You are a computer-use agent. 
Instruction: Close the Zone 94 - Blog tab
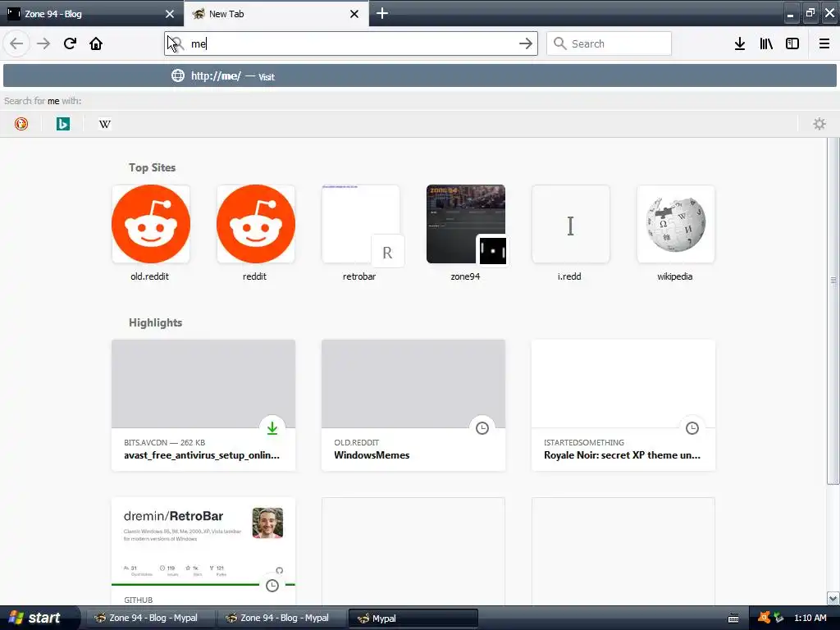pos(170,14)
